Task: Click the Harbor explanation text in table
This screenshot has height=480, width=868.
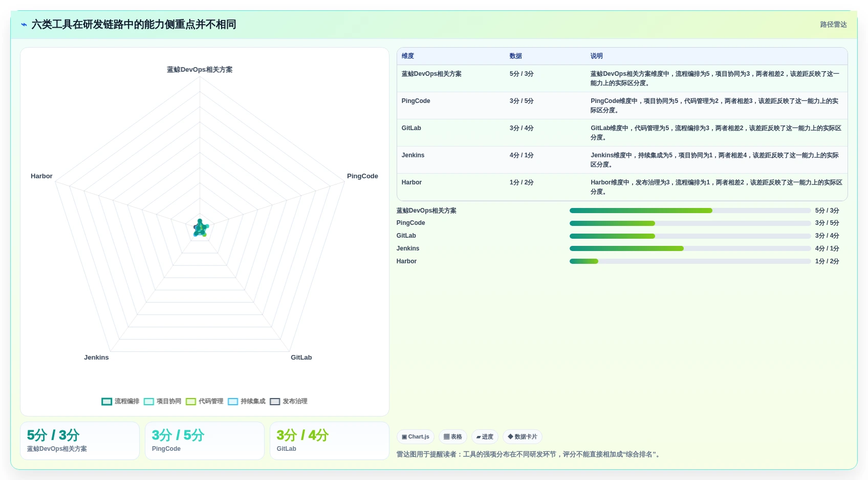Action: point(717,187)
